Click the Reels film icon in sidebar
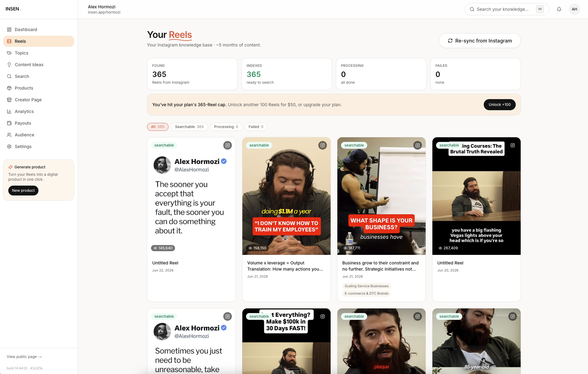Image resolution: width=588 pixels, height=374 pixels. coord(9,41)
